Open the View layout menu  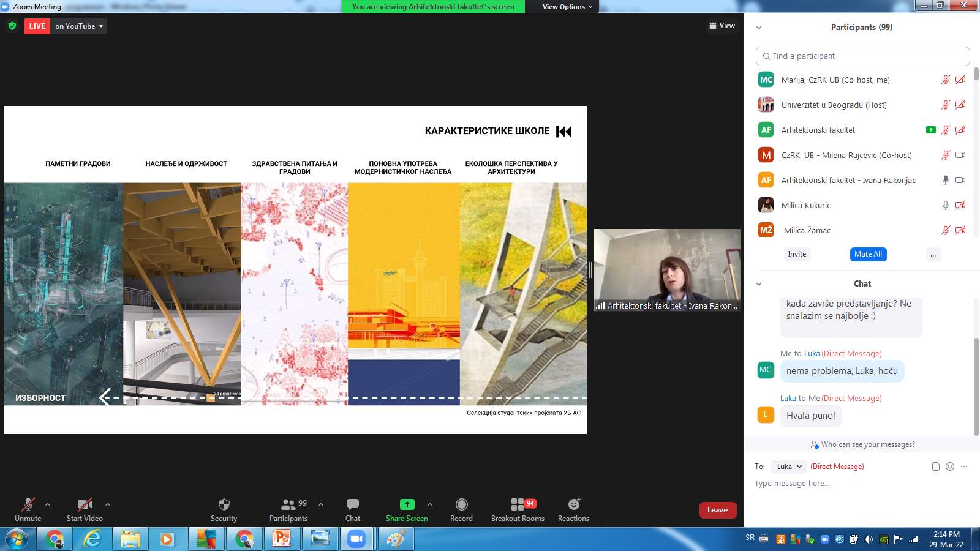point(722,26)
